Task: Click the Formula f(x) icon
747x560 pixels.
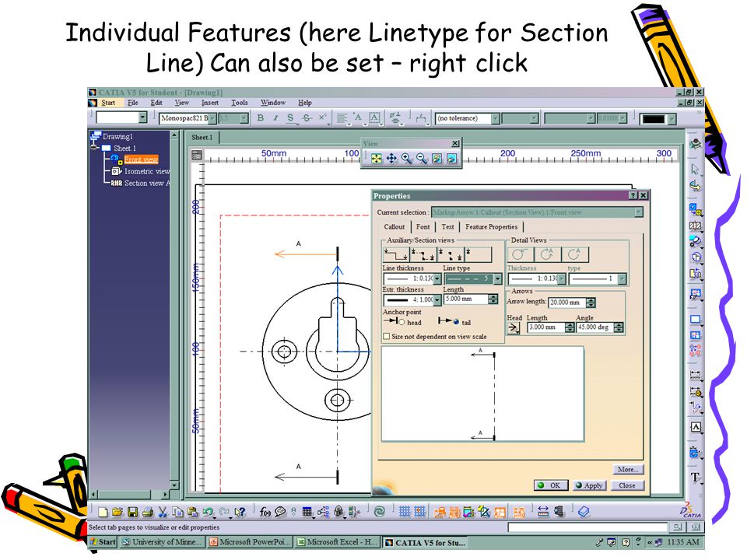Action: coord(265,513)
